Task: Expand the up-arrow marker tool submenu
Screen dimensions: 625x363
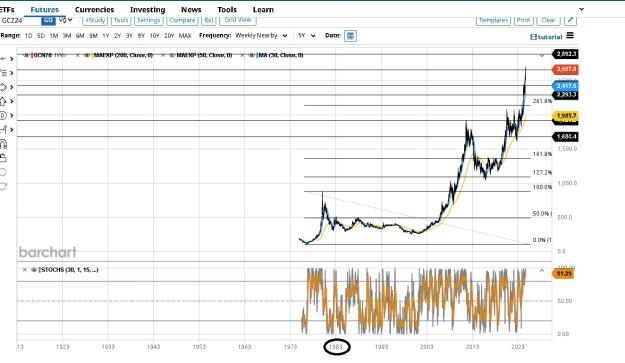Action: coord(12,101)
